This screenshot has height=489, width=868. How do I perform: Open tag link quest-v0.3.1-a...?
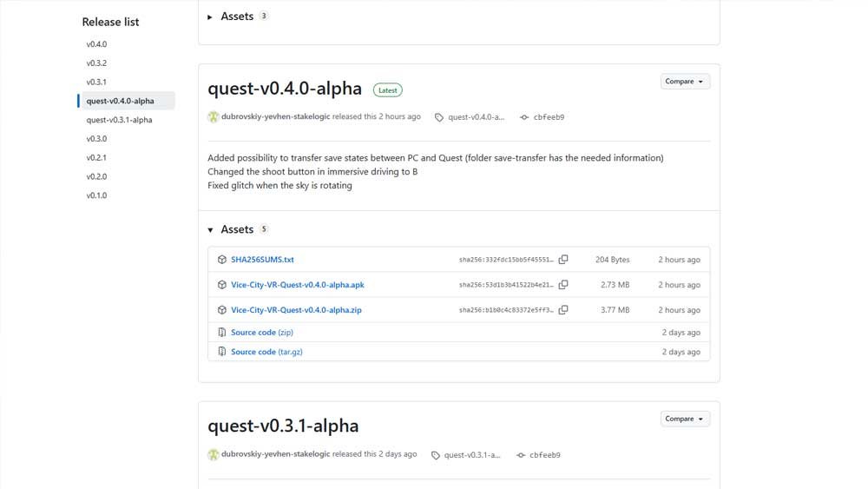[x=472, y=455]
